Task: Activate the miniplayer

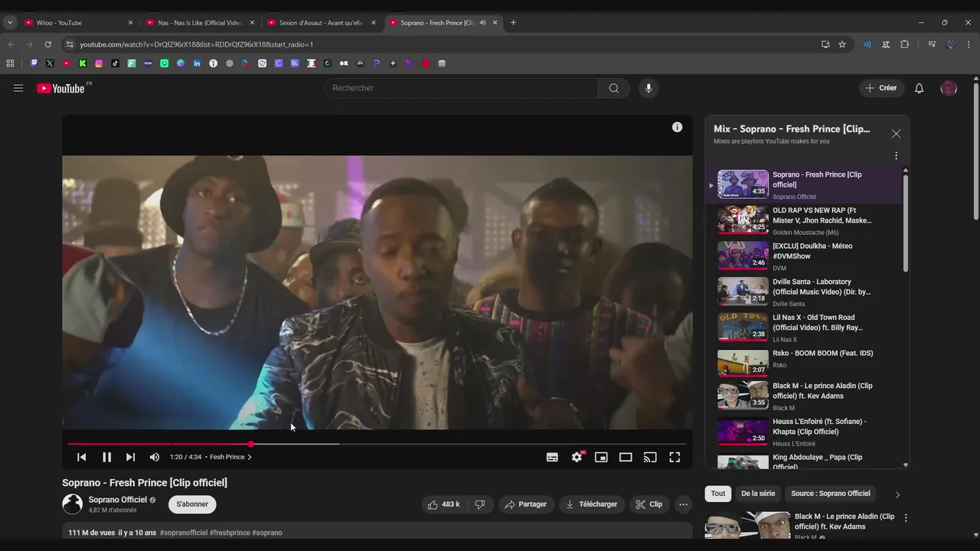Action: coord(601,457)
